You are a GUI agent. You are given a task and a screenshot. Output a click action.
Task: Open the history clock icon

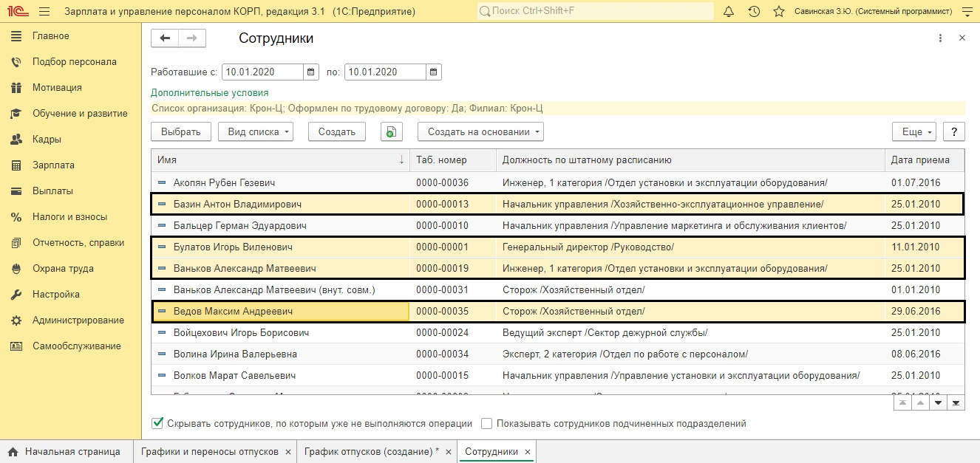754,12
